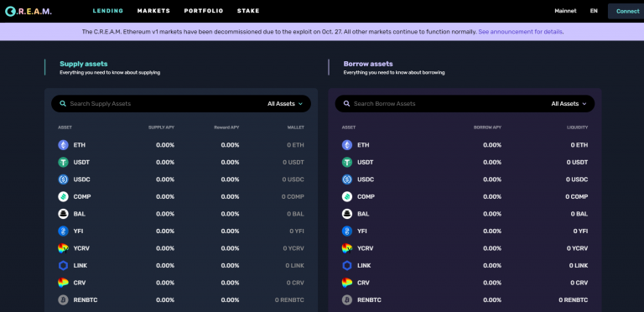The image size is (644, 312).
Task: Click search magnifier icon in Borrow search bar
Action: (x=346, y=104)
